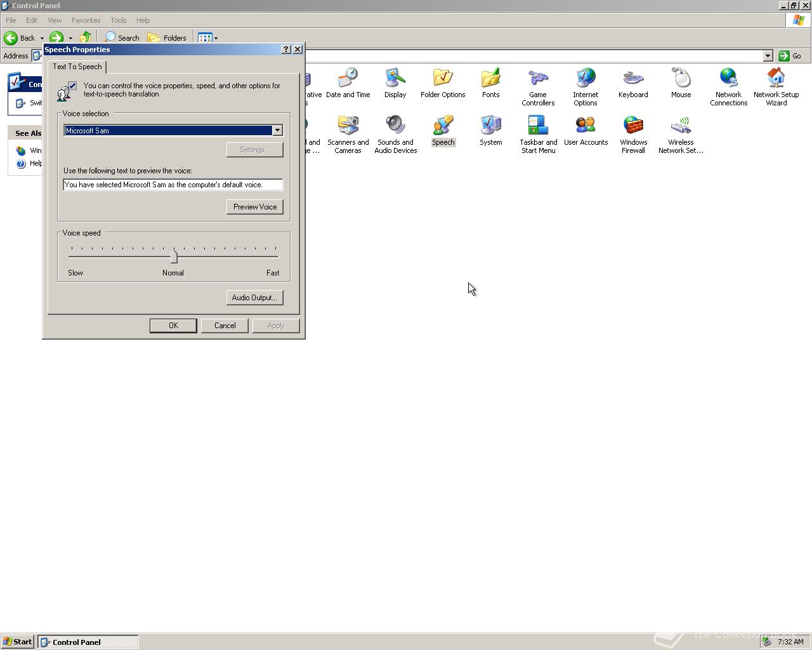
Task: Open the System icon
Action: [x=490, y=131]
